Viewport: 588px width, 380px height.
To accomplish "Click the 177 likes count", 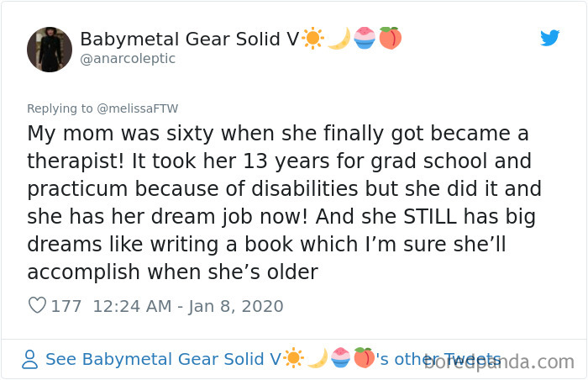I will pos(66,306).
